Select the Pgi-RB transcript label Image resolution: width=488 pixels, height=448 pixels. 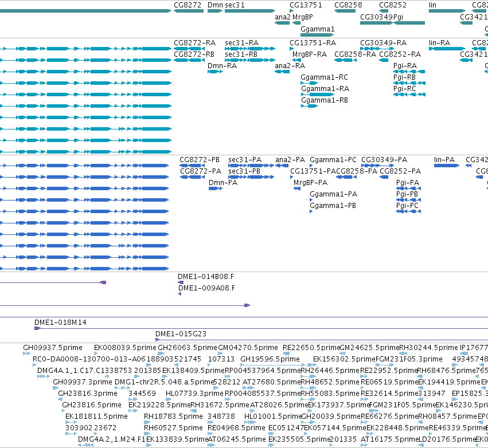tap(404, 77)
